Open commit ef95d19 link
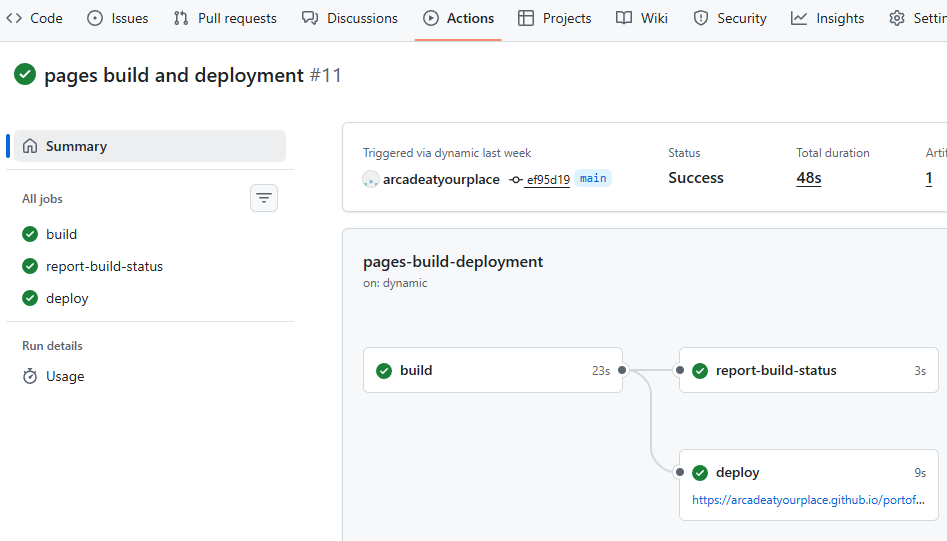 click(548, 180)
